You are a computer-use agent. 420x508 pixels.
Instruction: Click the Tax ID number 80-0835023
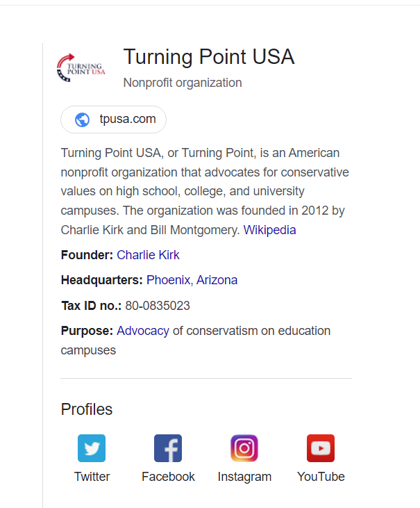point(158,306)
